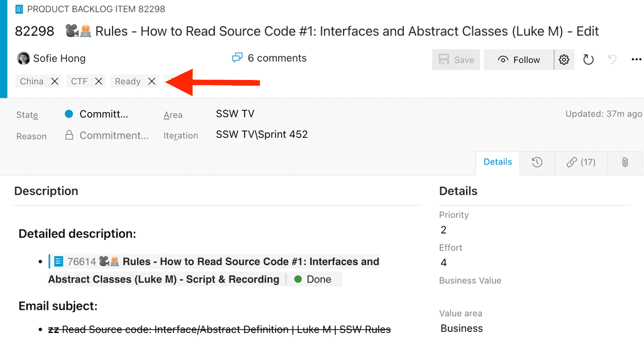The width and height of the screenshot is (644, 345).
Task: Remove the China tag
Action: [55, 81]
